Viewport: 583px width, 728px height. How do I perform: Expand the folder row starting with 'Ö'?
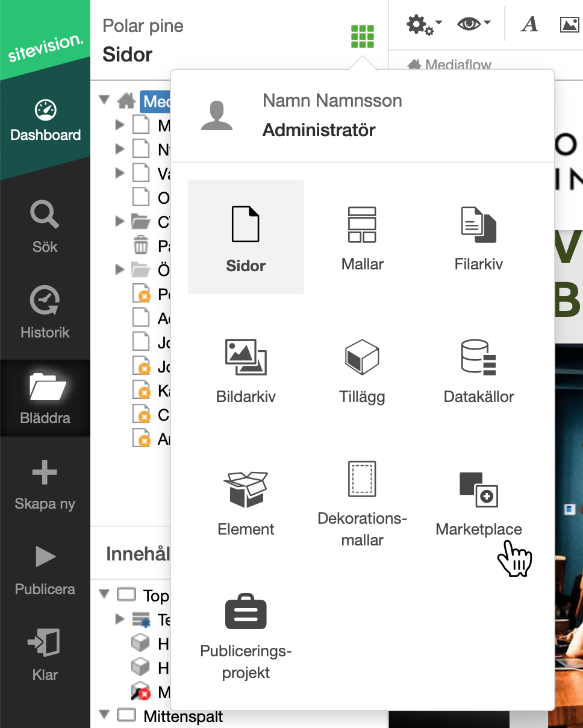[x=120, y=269]
